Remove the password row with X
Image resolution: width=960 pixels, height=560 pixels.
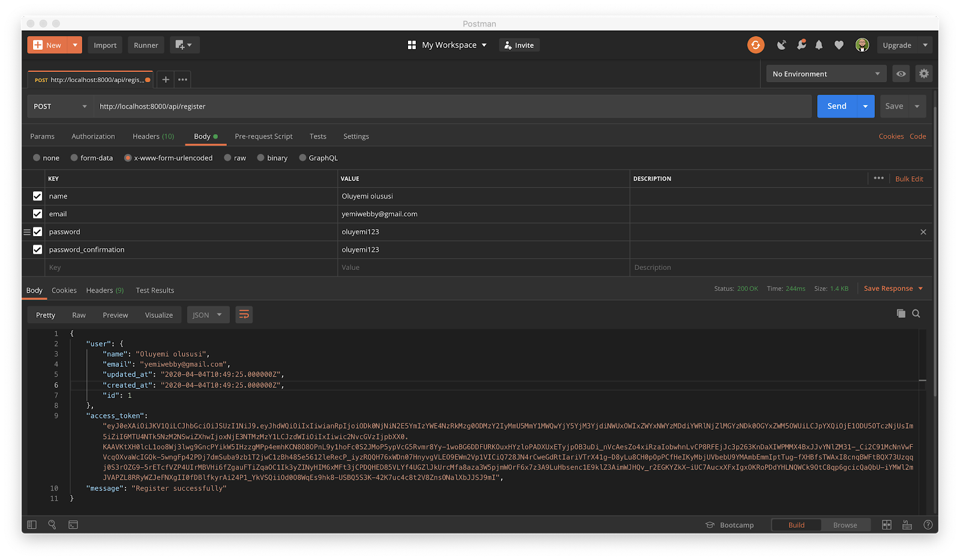coord(923,232)
